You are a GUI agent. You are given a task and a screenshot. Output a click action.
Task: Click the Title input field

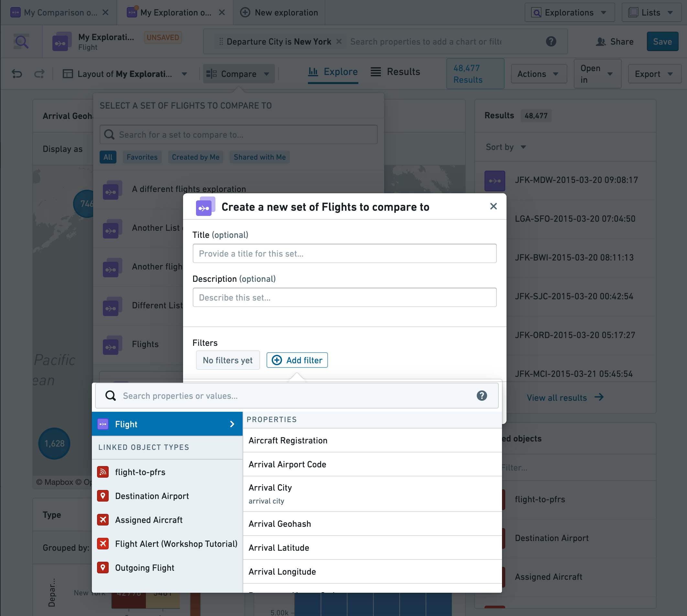coord(344,253)
